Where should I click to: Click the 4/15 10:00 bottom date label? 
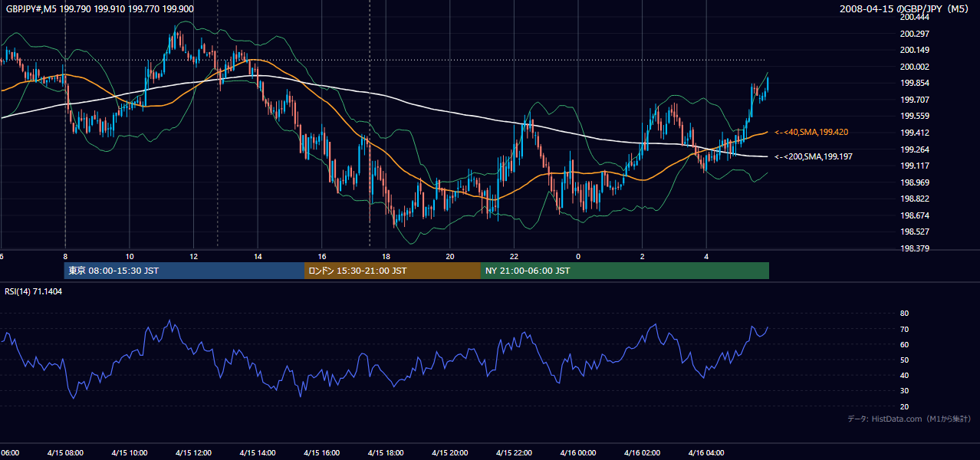pyautogui.click(x=130, y=452)
